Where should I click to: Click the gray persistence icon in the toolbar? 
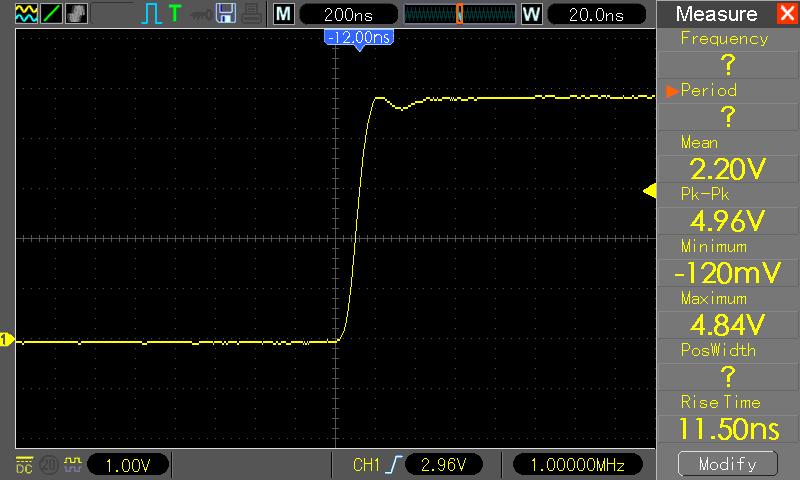[x=77, y=14]
